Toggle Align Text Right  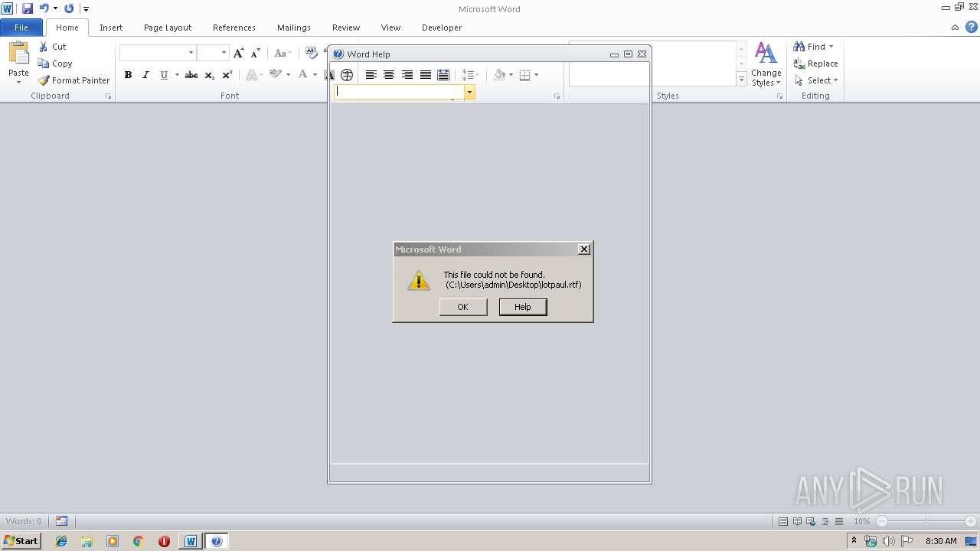tap(407, 75)
